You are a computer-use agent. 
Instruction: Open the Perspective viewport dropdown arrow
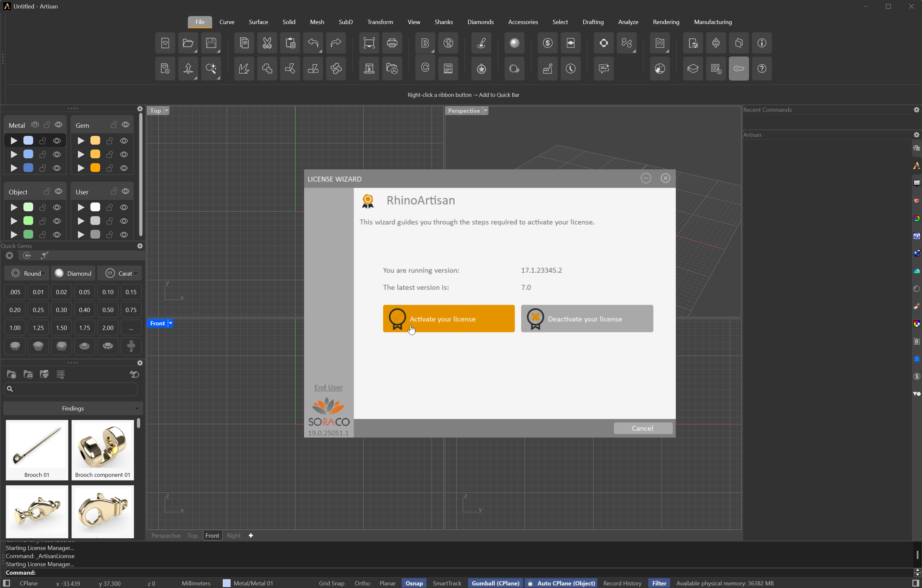tap(486, 111)
